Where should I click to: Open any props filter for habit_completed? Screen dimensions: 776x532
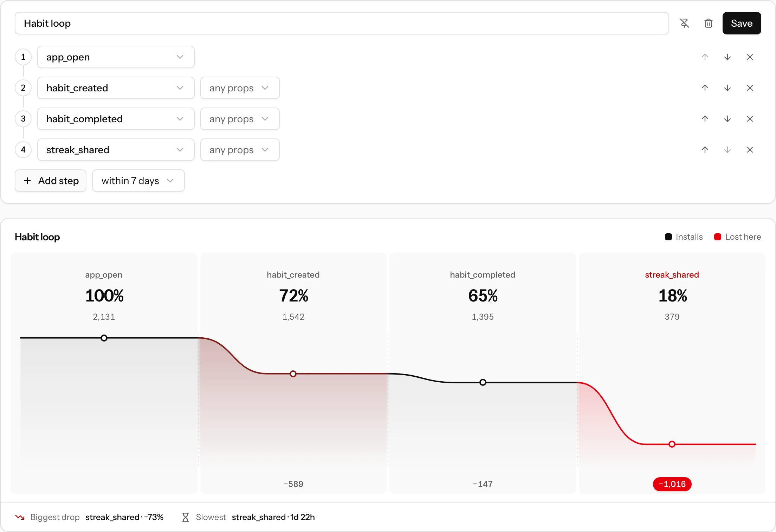[x=240, y=119]
